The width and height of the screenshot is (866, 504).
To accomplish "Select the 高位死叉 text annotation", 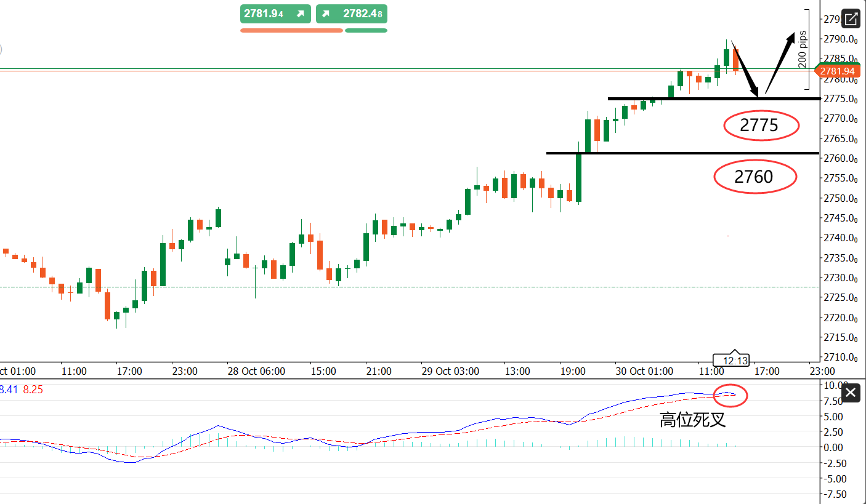I will [692, 420].
